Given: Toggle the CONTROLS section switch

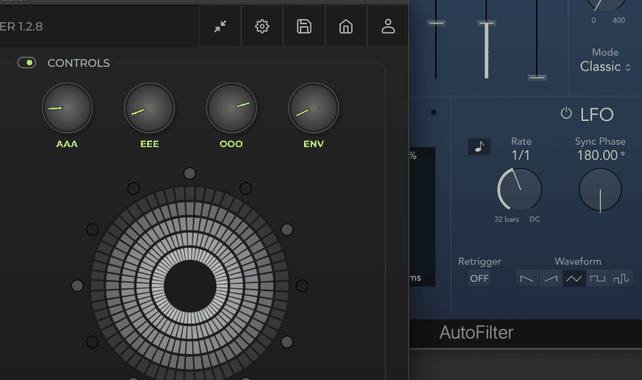Looking at the screenshot, I should point(27,63).
